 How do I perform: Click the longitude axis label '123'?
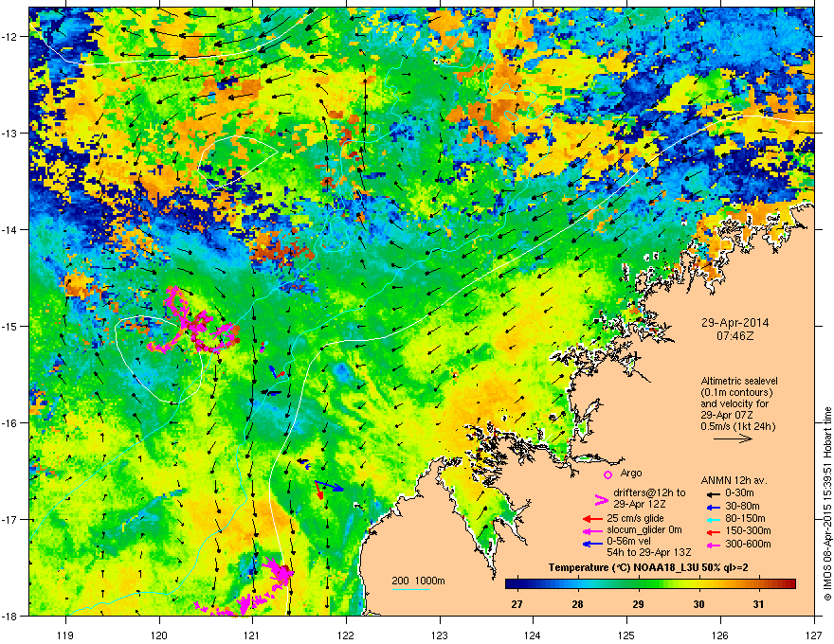[440, 635]
